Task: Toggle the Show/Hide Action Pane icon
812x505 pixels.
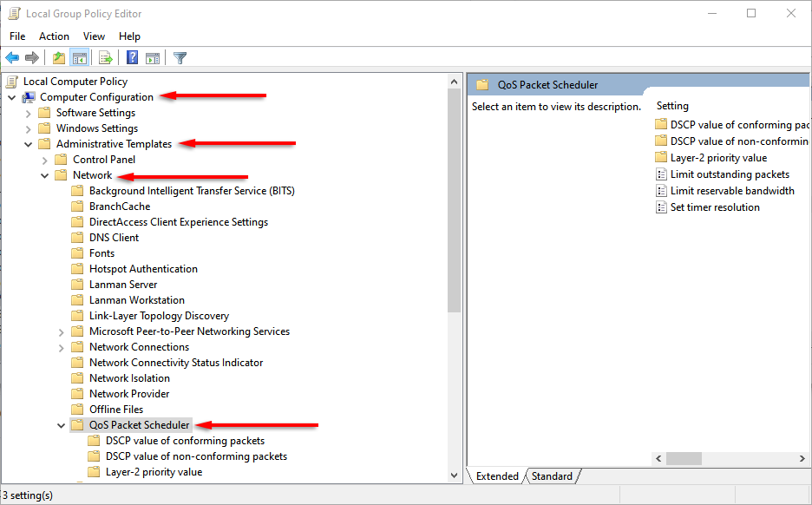Action: [x=153, y=58]
